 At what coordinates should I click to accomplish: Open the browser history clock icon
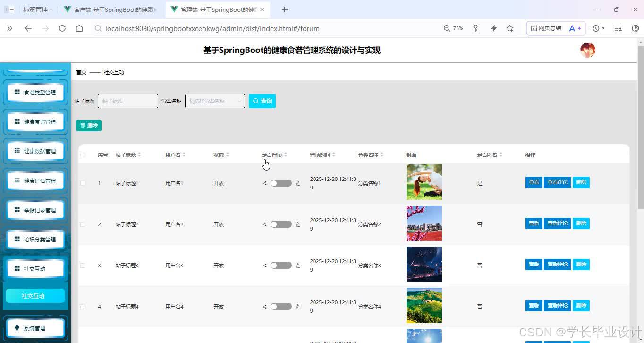pyautogui.click(x=596, y=28)
